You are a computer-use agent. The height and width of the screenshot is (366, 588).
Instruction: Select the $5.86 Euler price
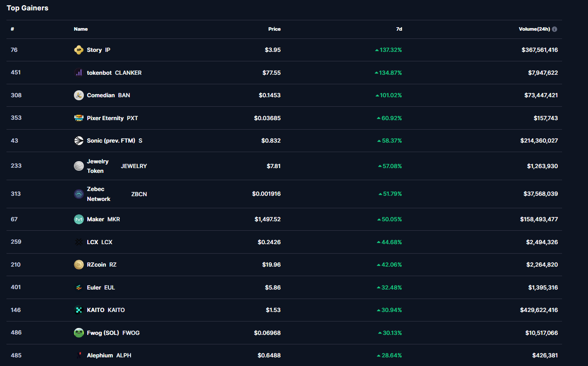click(x=273, y=287)
